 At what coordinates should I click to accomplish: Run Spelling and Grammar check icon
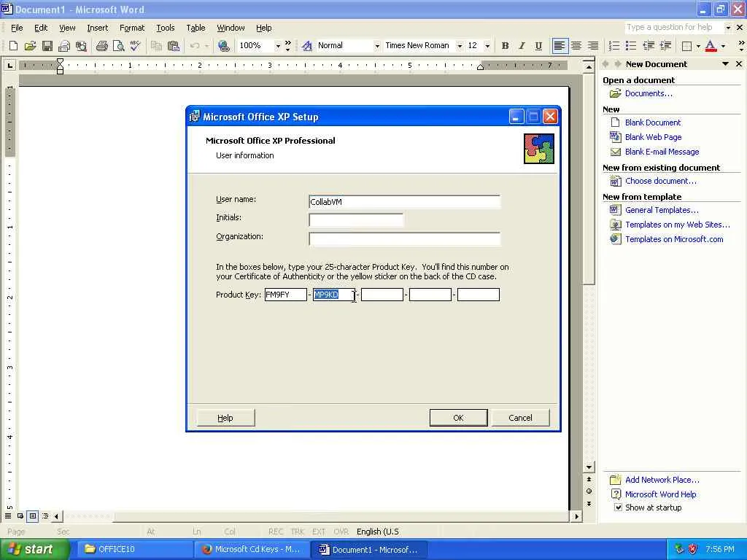135,46
